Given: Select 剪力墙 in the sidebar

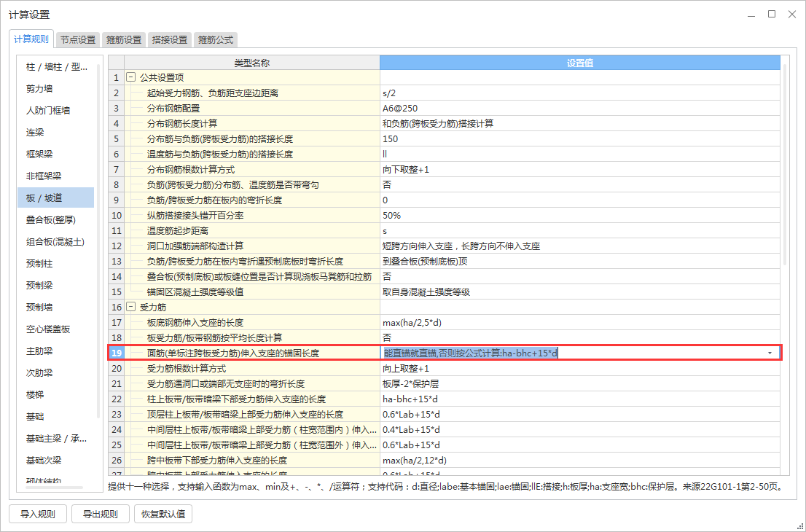Looking at the screenshot, I should (x=57, y=89).
